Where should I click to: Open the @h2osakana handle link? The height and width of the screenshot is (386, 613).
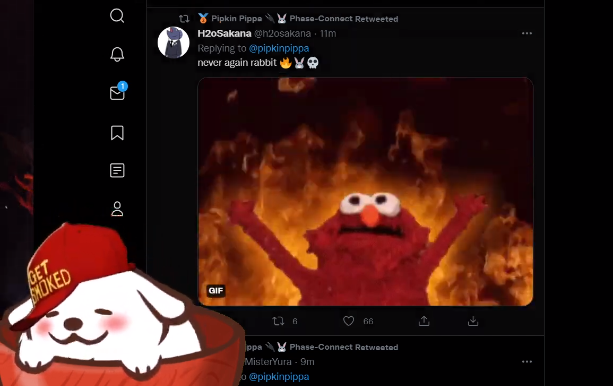tap(283, 34)
